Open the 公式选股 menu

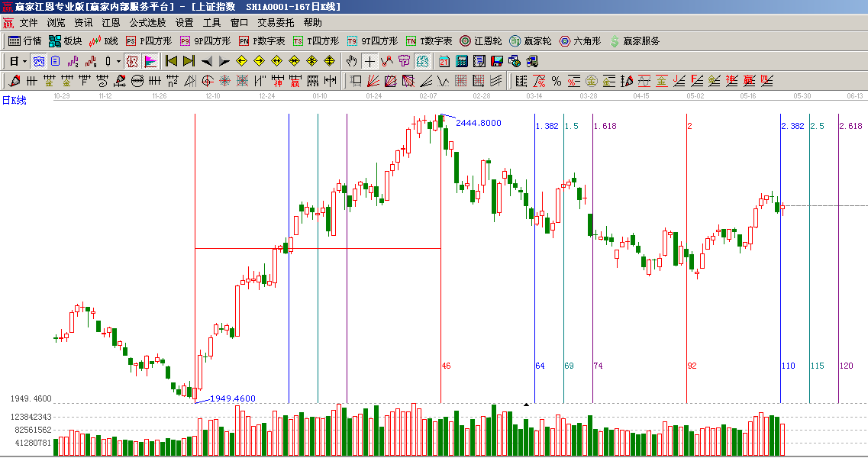click(x=147, y=23)
